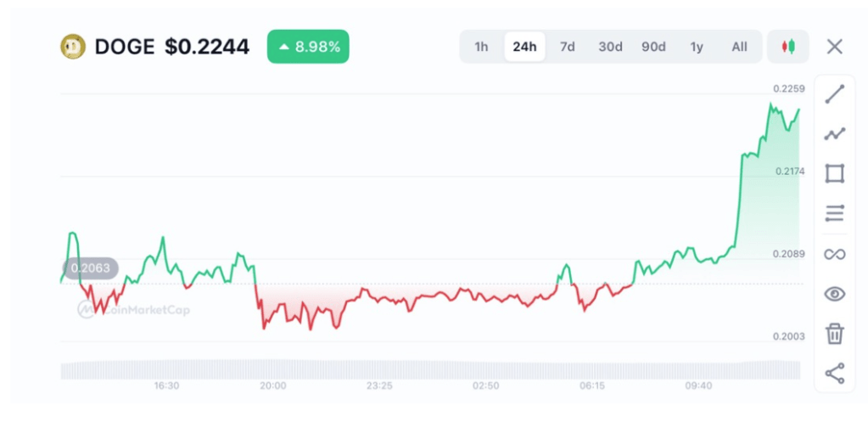Select the multi-point path drawing tool

[x=834, y=134]
